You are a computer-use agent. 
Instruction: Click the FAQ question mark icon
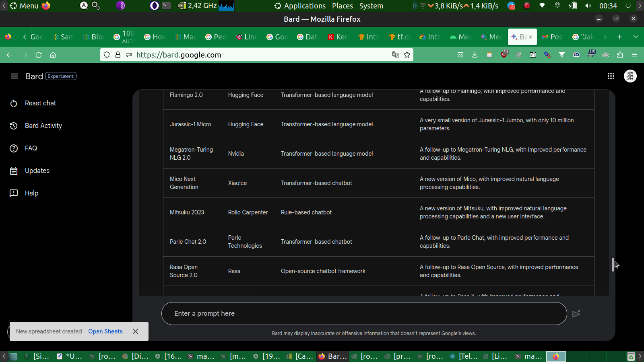pyautogui.click(x=14, y=148)
